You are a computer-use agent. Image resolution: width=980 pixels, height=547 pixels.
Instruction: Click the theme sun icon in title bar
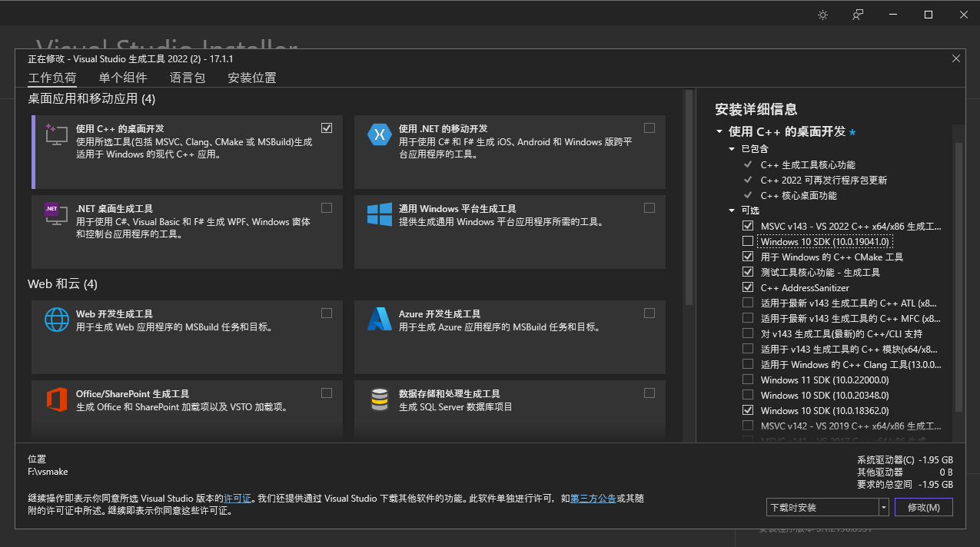pyautogui.click(x=822, y=15)
